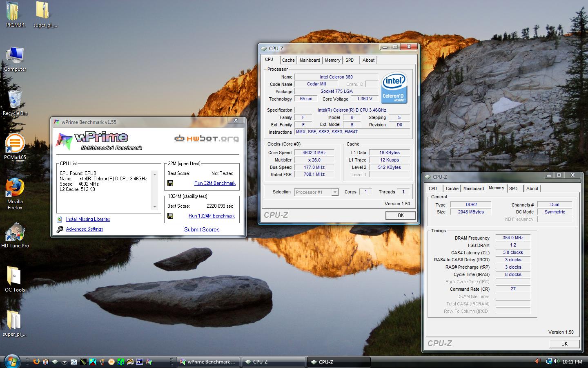The height and width of the screenshot is (368, 588).
Task: Click the floppy save icon for the 32M test
Action: click(x=170, y=183)
